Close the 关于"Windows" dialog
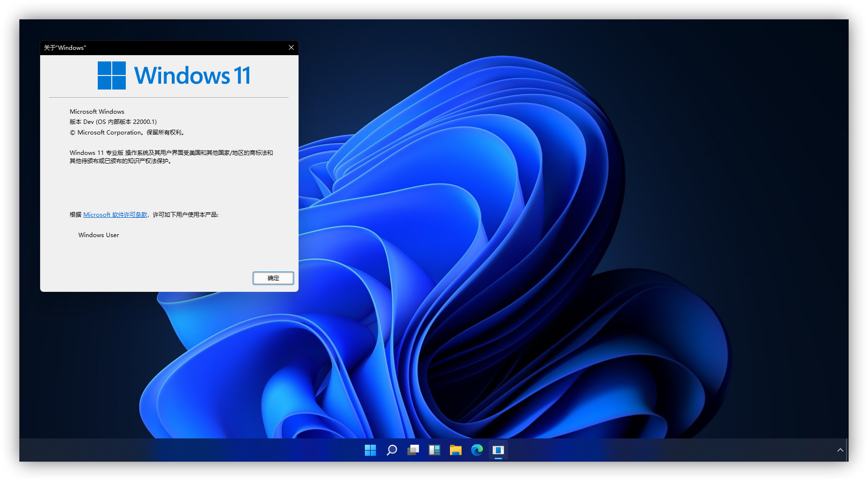The image size is (868, 481). click(291, 47)
